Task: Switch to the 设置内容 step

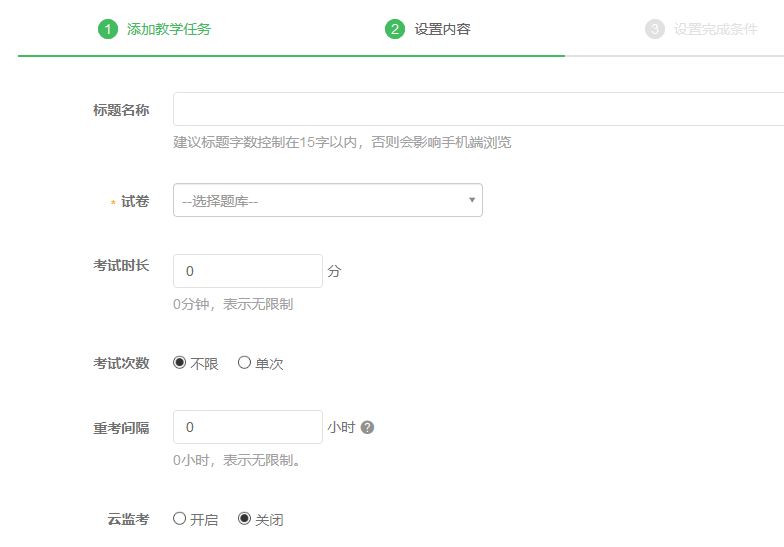Action: pos(442,30)
